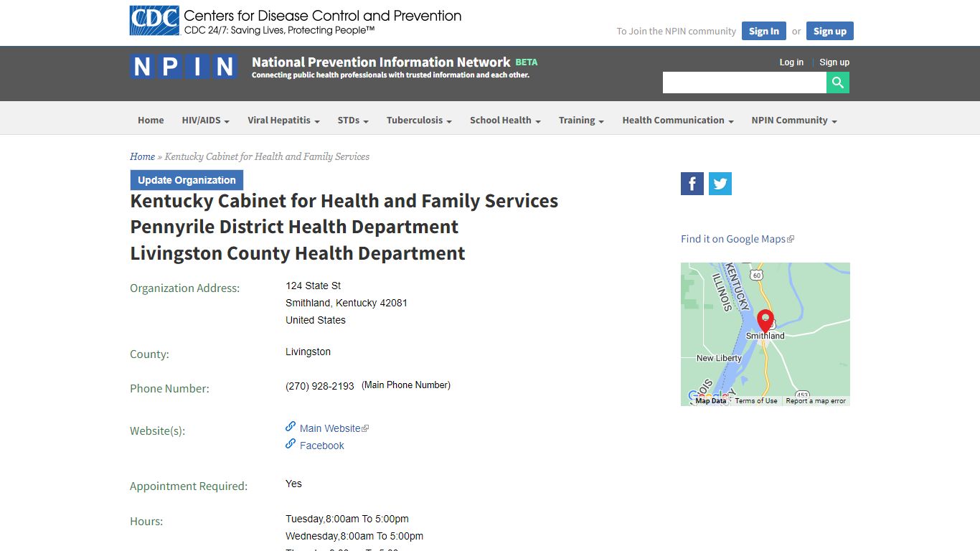Screen dimensions: 980x551
Task: Open map Terms of Use link
Action: click(x=756, y=401)
